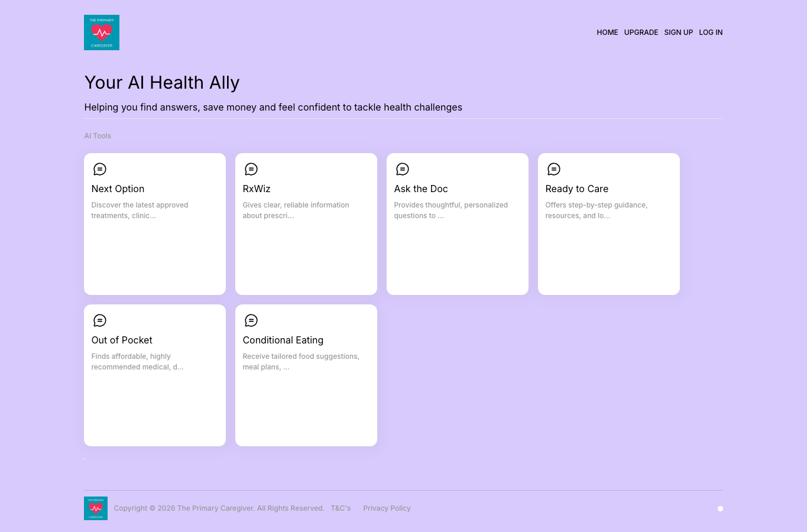The width and height of the screenshot is (807, 532).
Task: Open the LOG IN navigation item
Action: coord(711,33)
